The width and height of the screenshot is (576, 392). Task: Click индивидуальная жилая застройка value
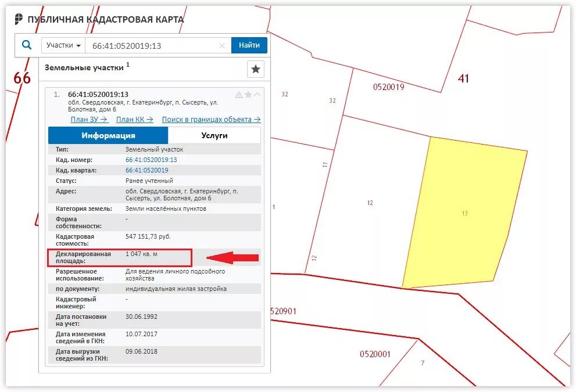point(176,289)
